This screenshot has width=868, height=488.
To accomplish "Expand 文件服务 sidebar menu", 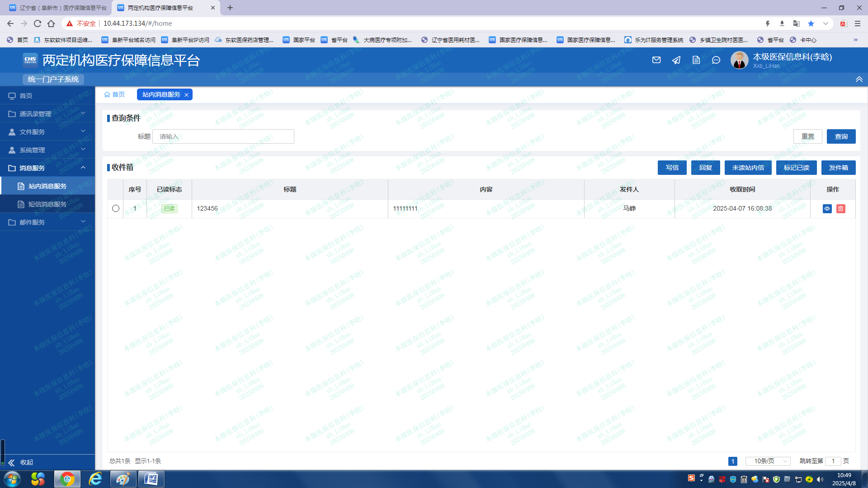I will coord(47,132).
